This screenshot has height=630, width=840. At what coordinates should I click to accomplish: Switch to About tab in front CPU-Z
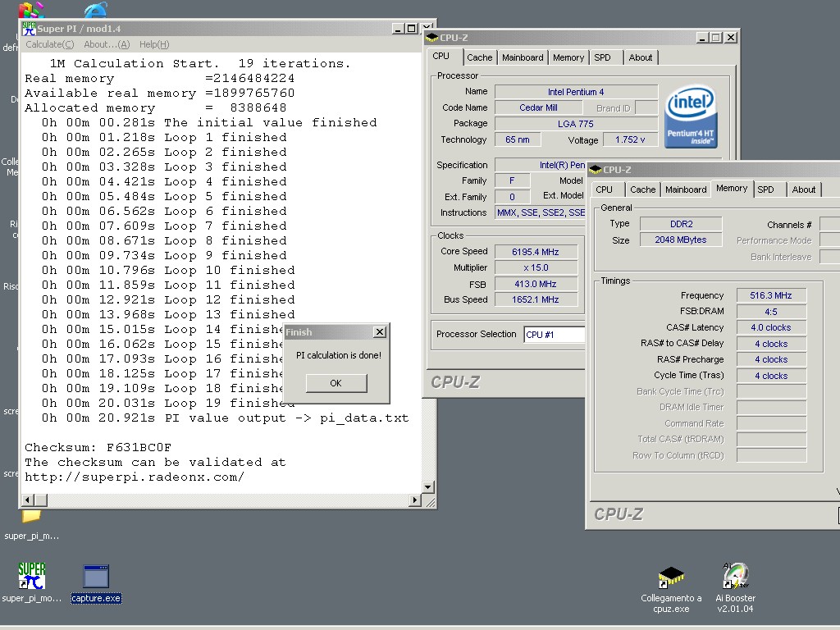pos(804,189)
